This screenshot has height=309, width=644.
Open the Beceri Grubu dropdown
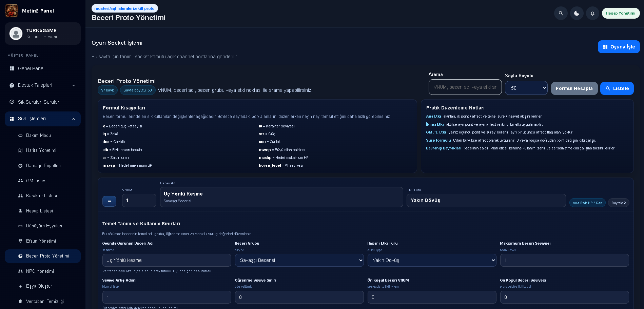coord(299,260)
